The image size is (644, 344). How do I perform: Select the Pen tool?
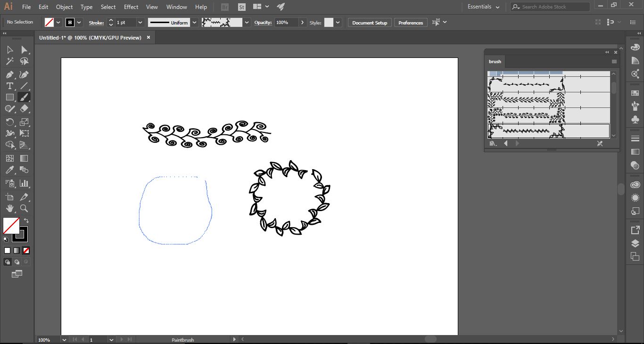[x=9, y=74]
